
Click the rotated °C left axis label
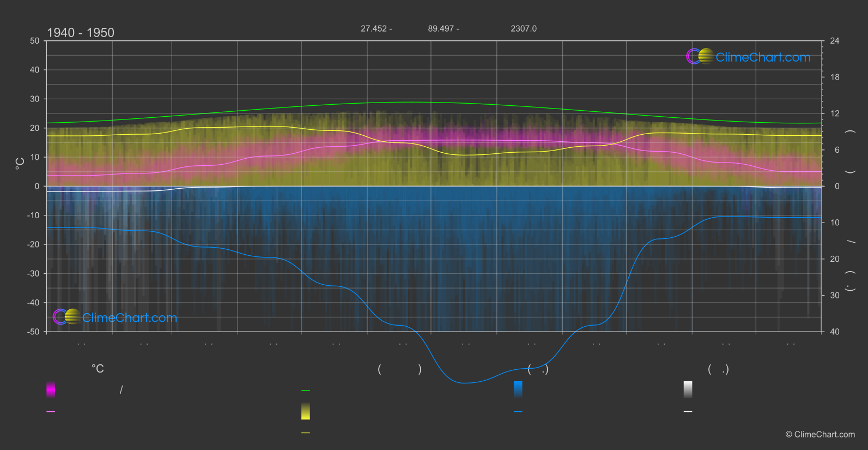20,164
